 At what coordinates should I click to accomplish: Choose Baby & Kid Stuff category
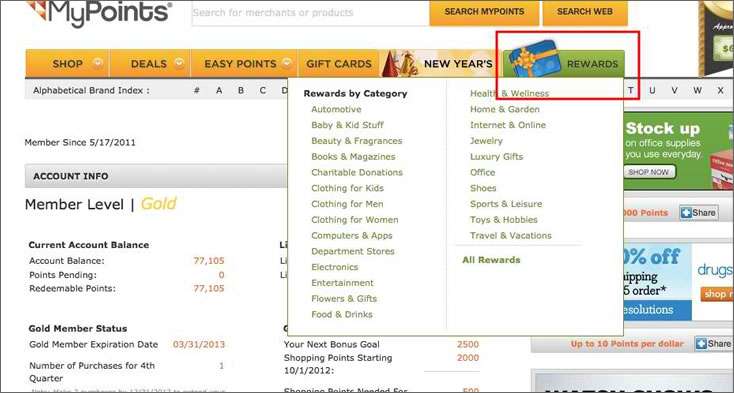[347, 125]
